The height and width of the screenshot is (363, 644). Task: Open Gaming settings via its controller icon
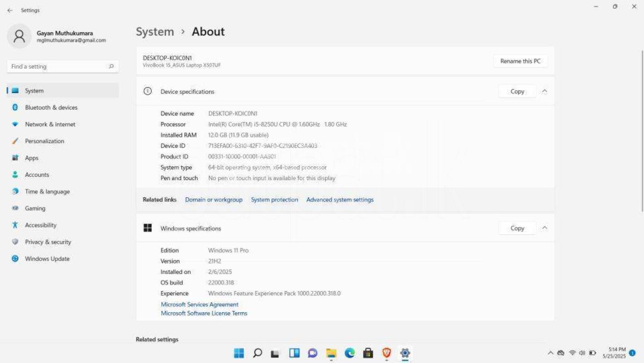(x=14, y=208)
